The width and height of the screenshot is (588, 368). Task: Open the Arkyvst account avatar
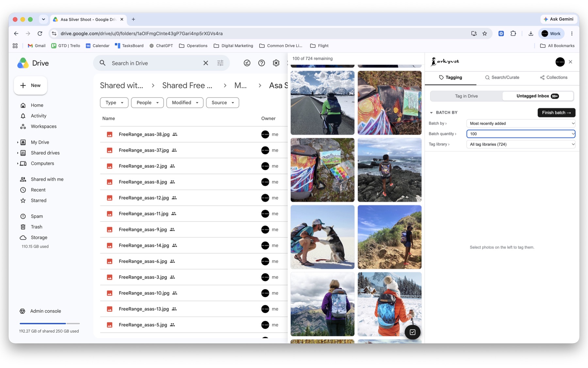click(x=560, y=62)
